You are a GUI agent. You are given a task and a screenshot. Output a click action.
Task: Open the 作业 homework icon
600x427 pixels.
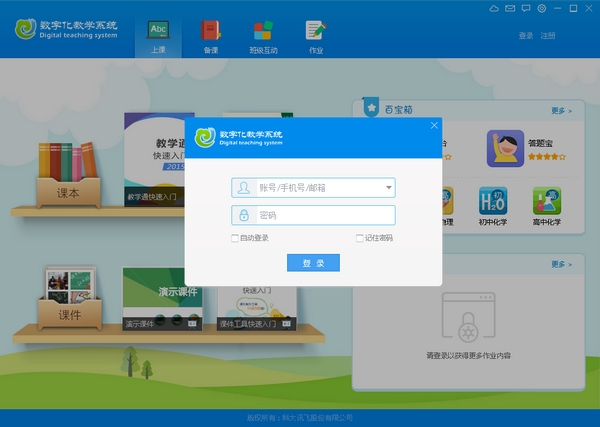(x=316, y=30)
